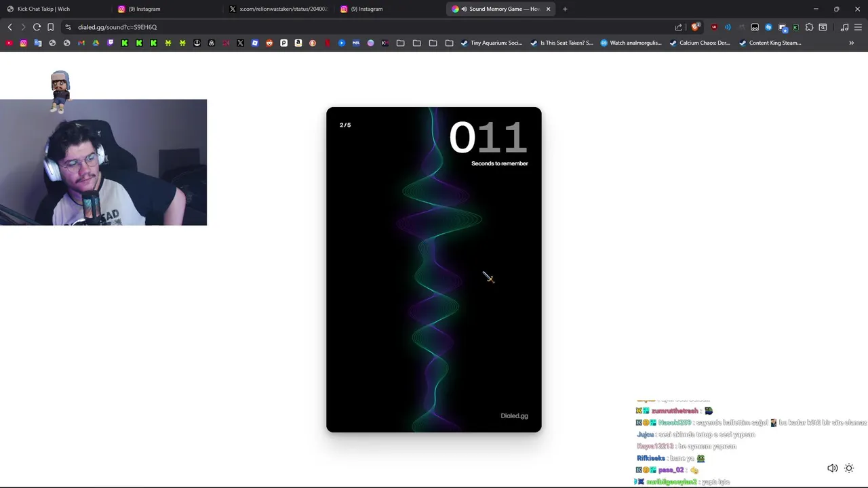This screenshot has width=868, height=488.
Task: Open the media control music note icon
Action: [x=844, y=27]
